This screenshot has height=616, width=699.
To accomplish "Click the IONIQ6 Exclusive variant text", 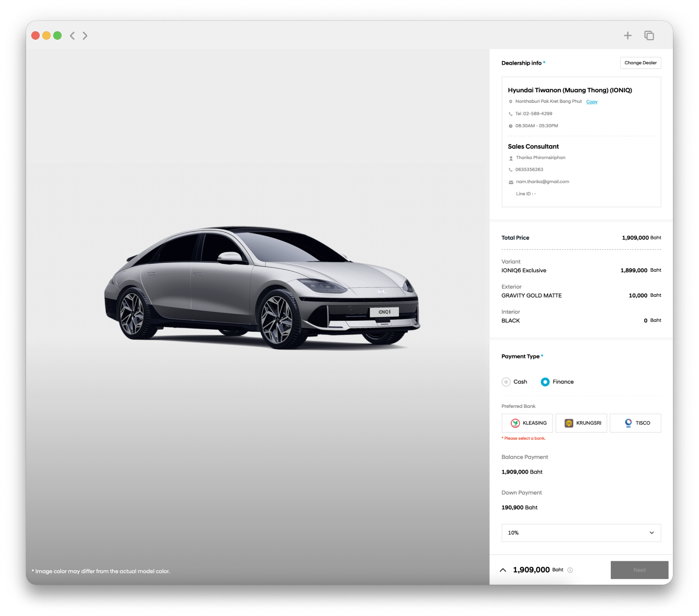I will pos(524,270).
